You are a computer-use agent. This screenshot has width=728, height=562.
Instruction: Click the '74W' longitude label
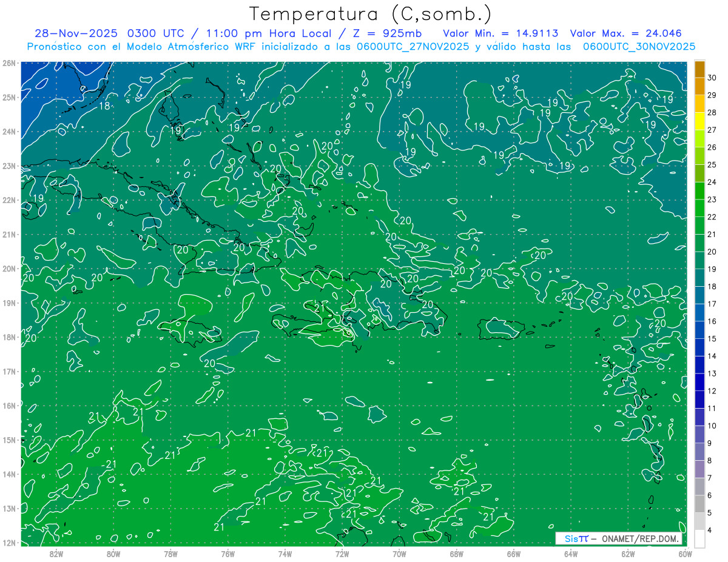[285, 554]
